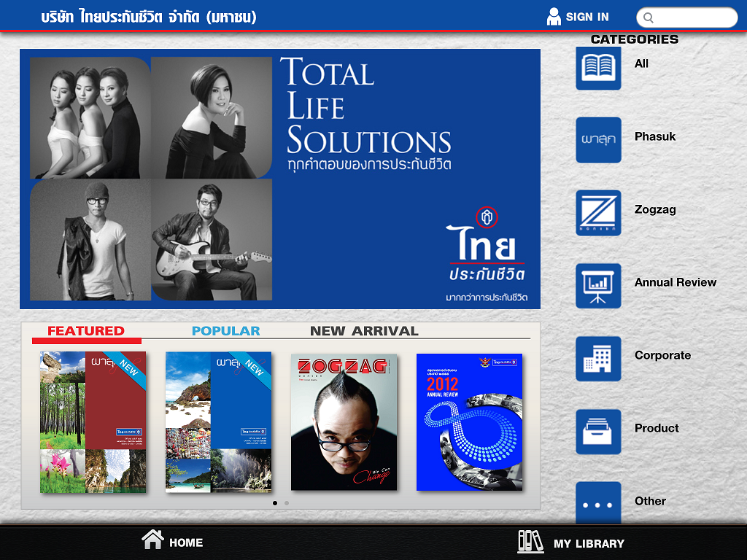This screenshot has height=560, width=747.
Task: Select the All category label
Action: pyautogui.click(x=641, y=63)
